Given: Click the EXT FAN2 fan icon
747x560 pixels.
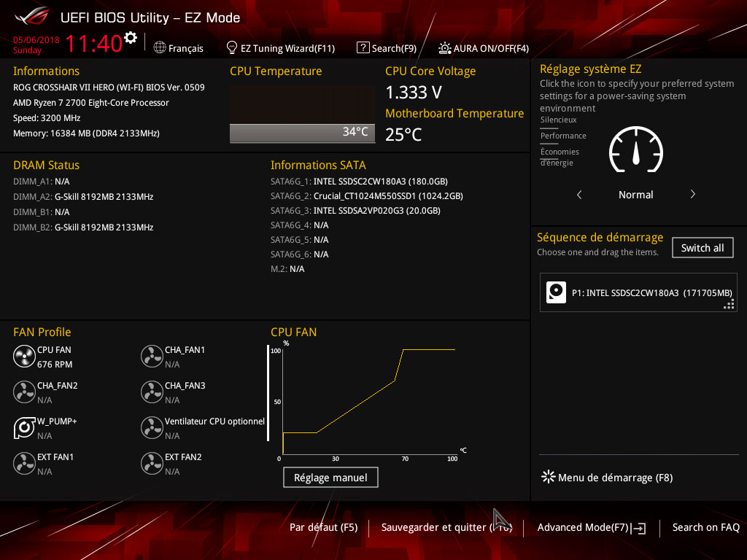Looking at the screenshot, I should pos(152,464).
